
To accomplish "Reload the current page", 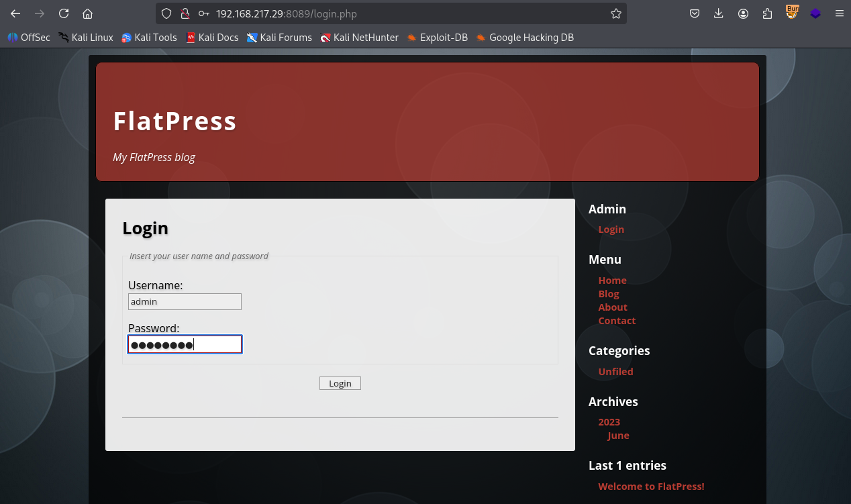I will coord(64,13).
